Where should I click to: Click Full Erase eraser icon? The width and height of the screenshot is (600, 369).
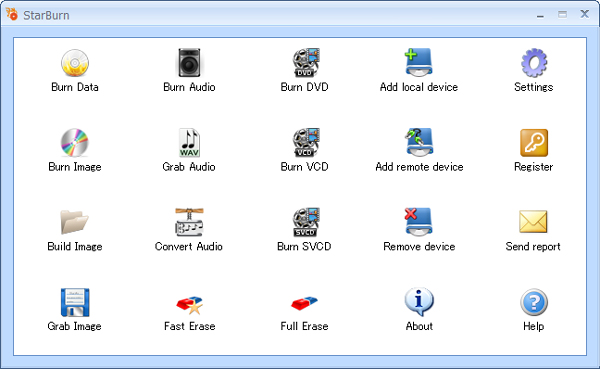[x=304, y=304]
